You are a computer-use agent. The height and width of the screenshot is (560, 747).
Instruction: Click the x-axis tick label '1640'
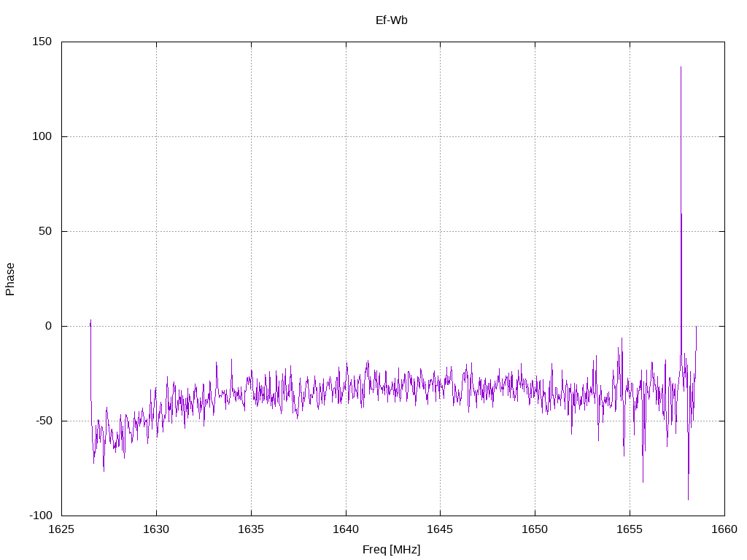click(x=346, y=529)
